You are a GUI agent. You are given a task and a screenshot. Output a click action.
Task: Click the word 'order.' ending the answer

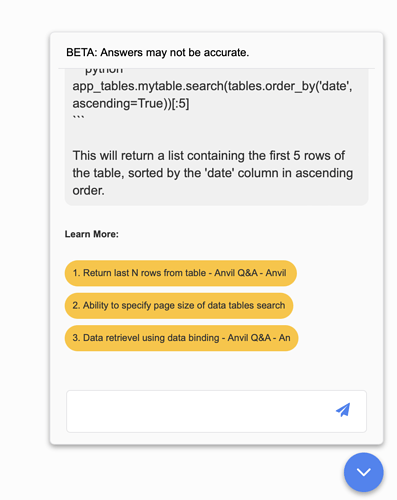coord(88,190)
